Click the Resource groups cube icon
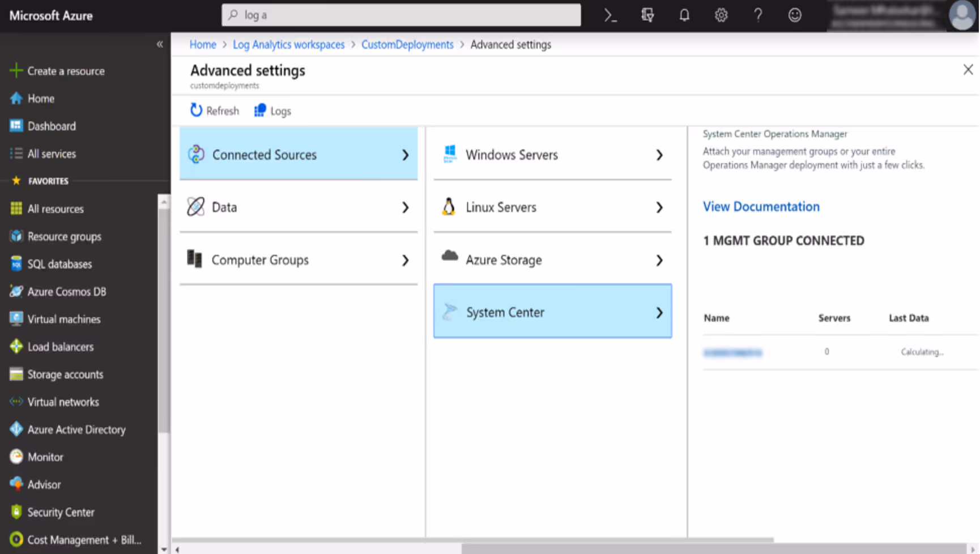The height and width of the screenshot is (554, 980). (16, 236)
